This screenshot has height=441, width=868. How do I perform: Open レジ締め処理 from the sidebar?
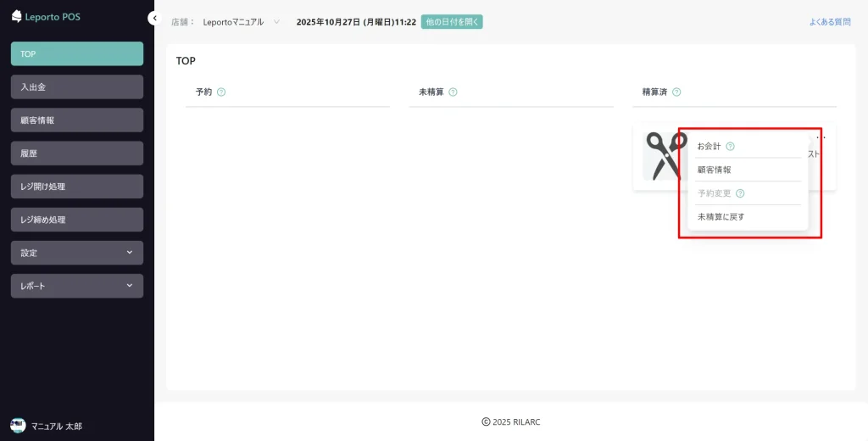click(x=77, y=220)
